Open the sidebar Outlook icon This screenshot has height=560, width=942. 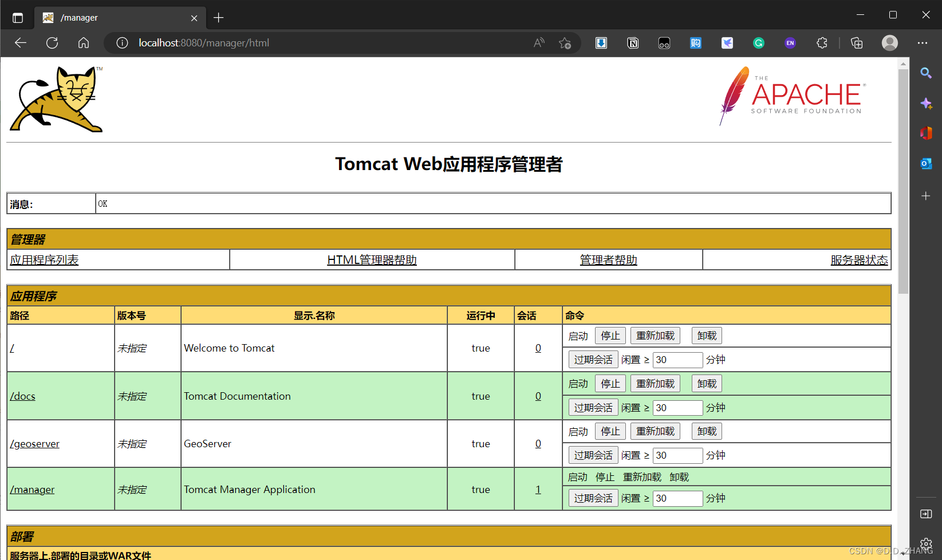click(926, 164)
